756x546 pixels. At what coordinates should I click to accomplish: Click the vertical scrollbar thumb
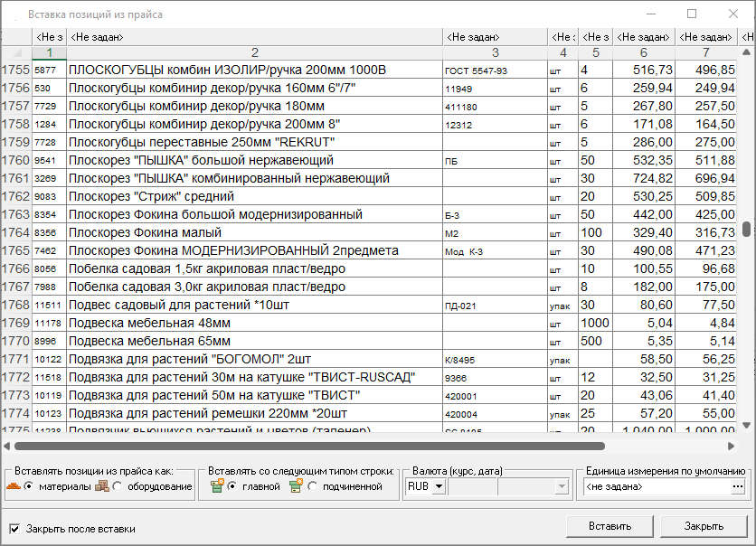click(747, 229)
